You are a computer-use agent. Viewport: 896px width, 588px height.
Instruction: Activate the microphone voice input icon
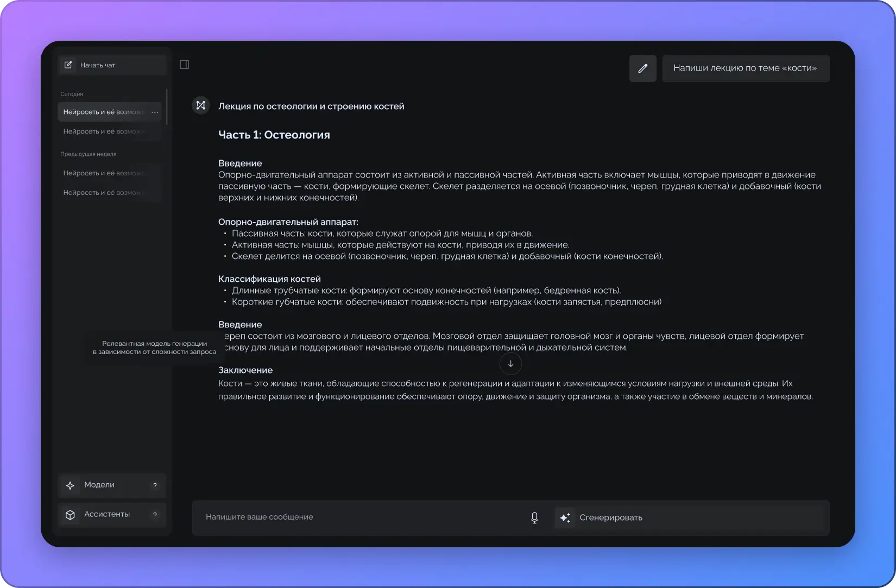[x=534, y=518]
